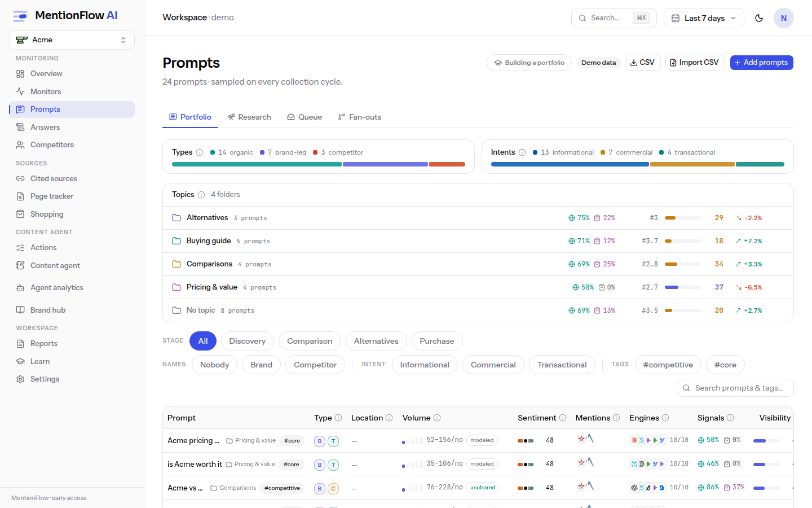
Task: Click the Mentions column info icon
Action: tap(616, 418)
